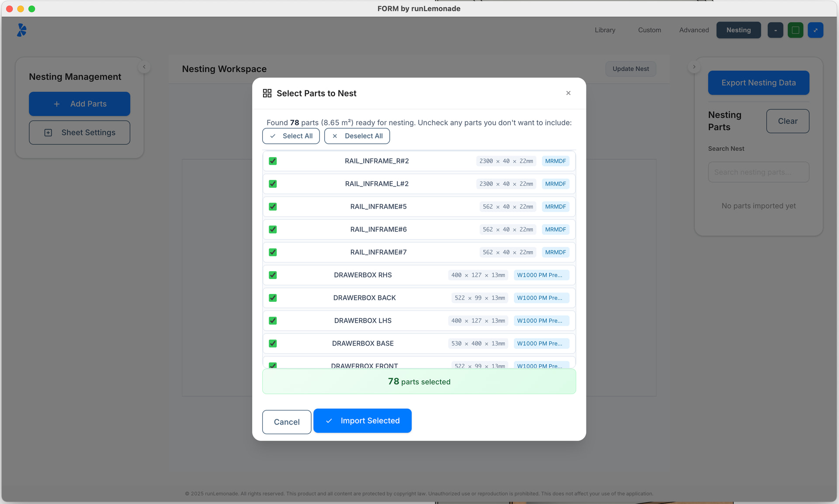Close the Select Parts dialog
Image resolution: width=839 pixels, height=504 pixels.
568,93
